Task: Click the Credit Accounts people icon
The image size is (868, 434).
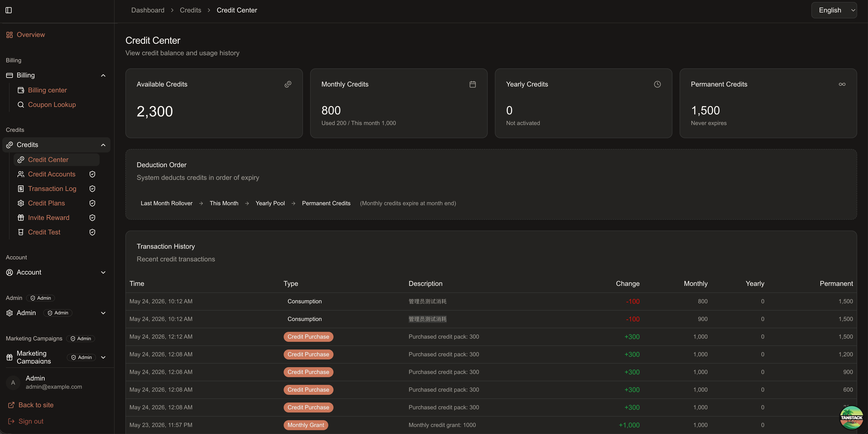Action: [x=21, y=174]
